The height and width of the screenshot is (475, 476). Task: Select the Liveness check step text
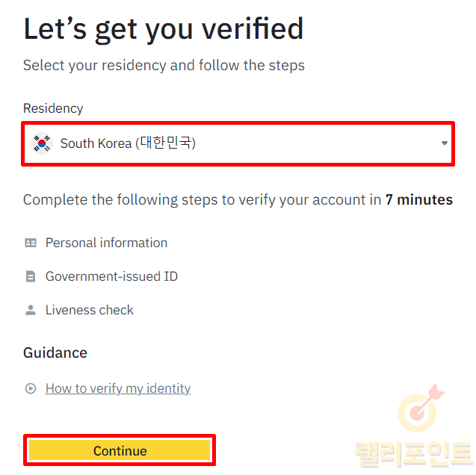click(90, 310)
